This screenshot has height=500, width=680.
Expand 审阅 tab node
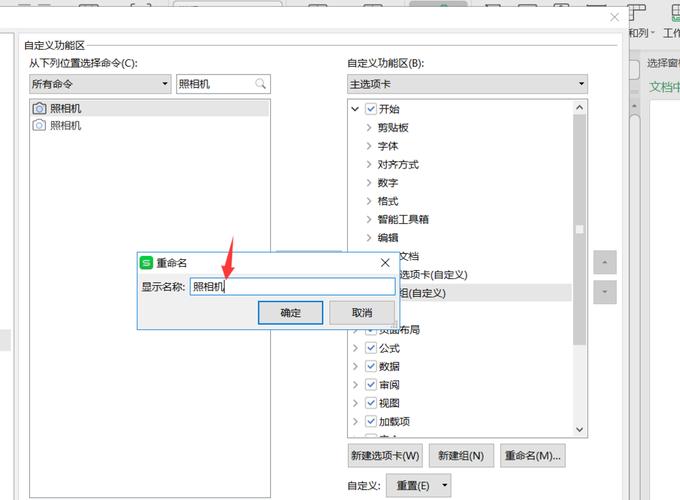click(355, 384)
